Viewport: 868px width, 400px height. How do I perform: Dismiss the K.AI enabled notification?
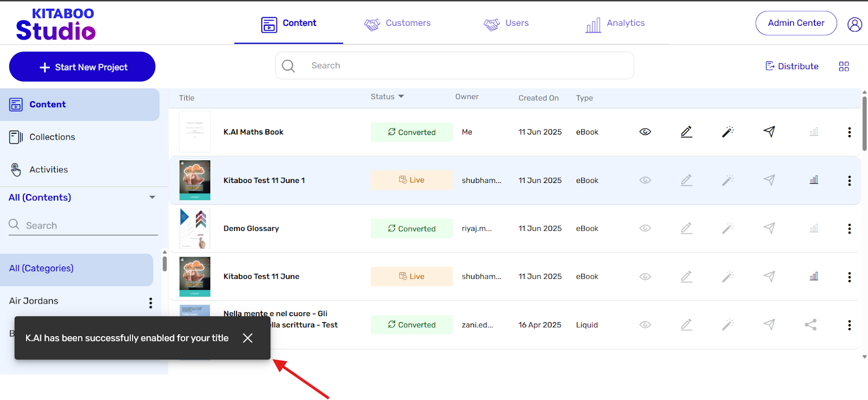tap(248, 338)
